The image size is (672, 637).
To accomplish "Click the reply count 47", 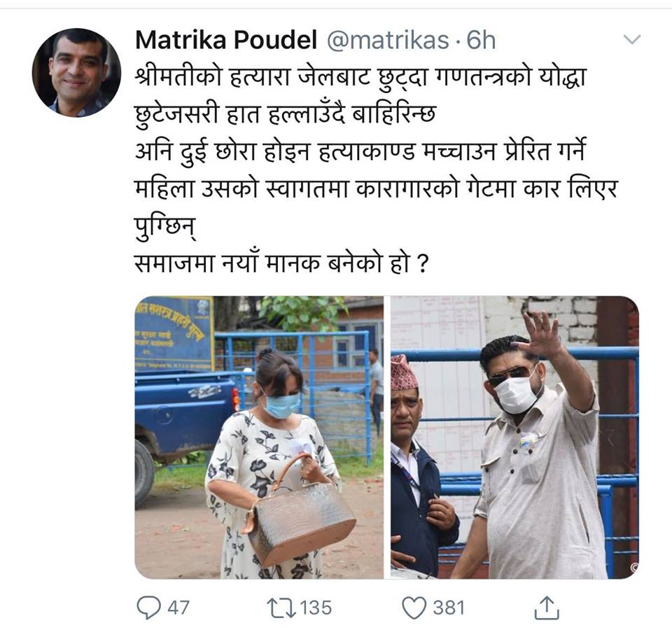I will 178,608.
